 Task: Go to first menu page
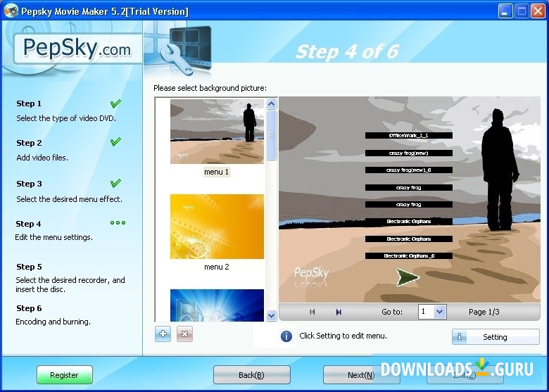313,312
